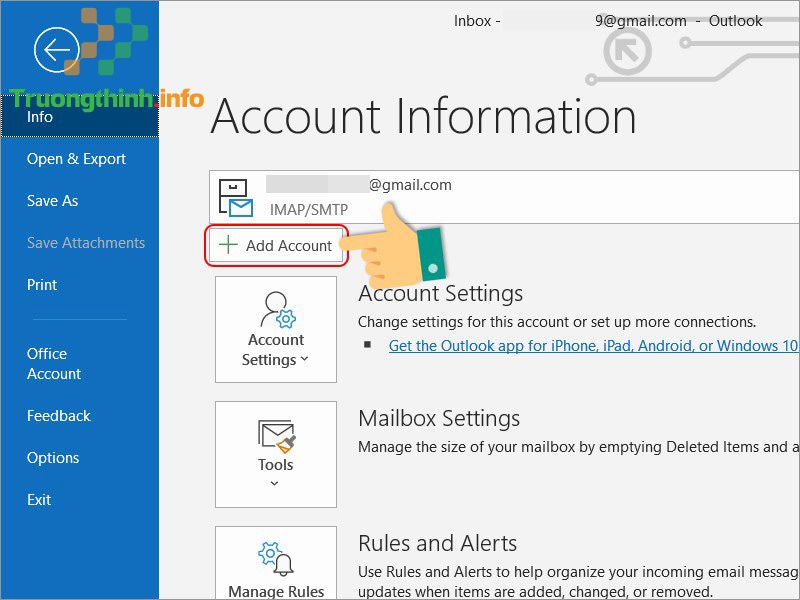Open the Info tab
800x600 pixels.
[x=80, y=117]
